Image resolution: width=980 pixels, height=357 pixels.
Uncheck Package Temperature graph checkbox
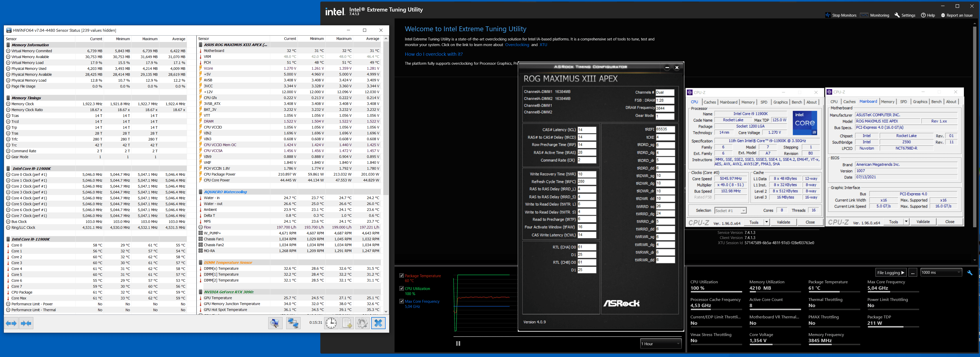pyautogui.click(x=401, y=276)
